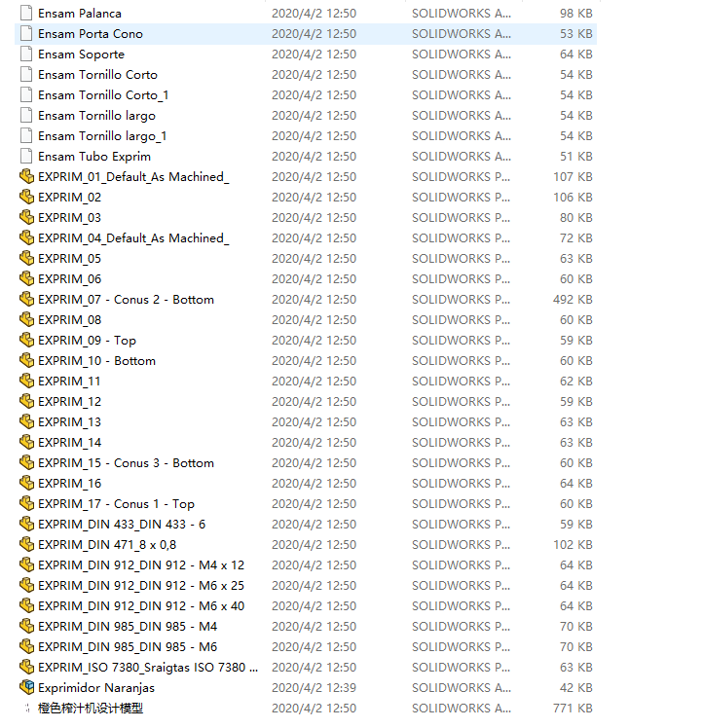Click the 53 KB size of Ensam Porta Cono

tap(576, 34)
